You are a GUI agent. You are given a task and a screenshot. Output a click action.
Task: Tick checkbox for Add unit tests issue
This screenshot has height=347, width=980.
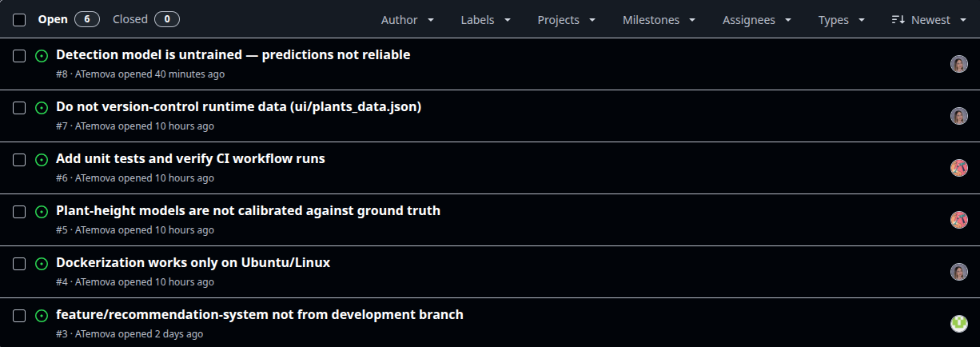19,160
